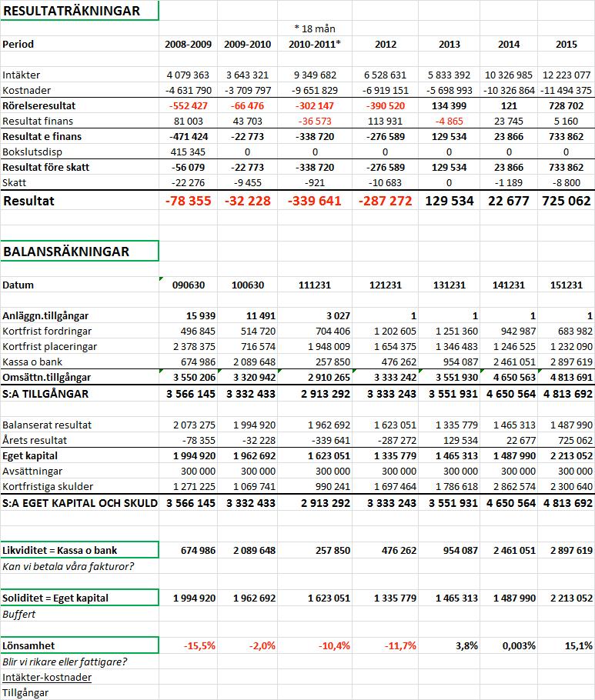Select Rörelseresultat value 728 702
The image size is (595, 700).
566,106
